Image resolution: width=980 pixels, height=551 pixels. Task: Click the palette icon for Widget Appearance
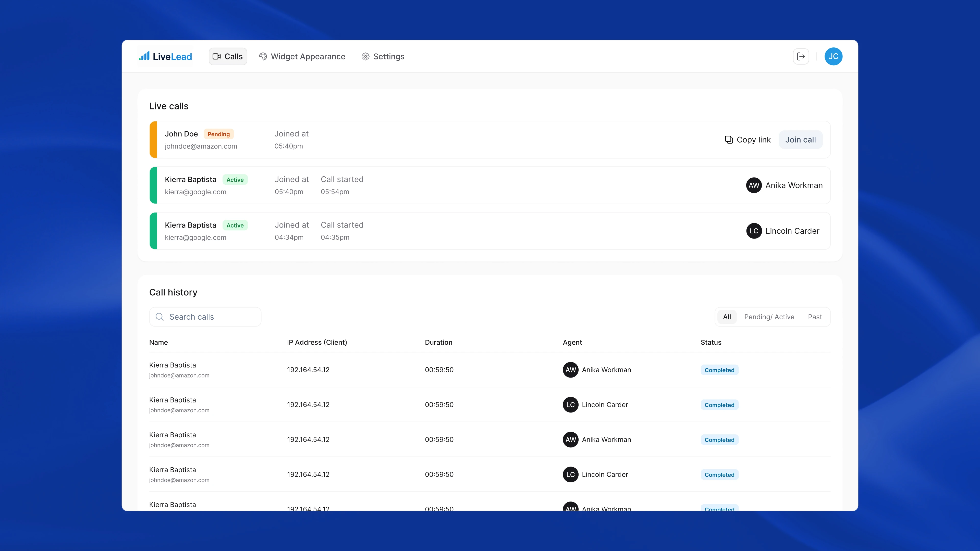click(263, 56)
